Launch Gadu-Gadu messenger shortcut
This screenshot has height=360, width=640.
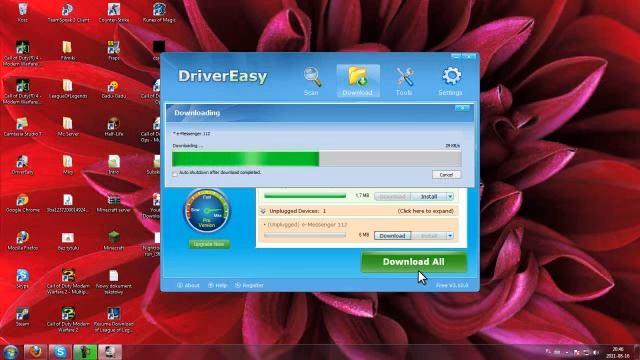[x=114, y=89]
